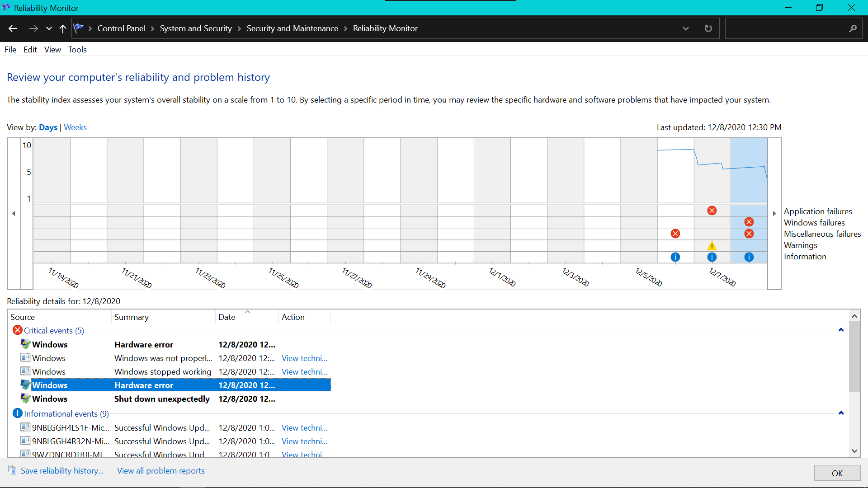Switch chart view to Weeks
Viewport: 868px width, 488px height.
[x=75, y=127]
